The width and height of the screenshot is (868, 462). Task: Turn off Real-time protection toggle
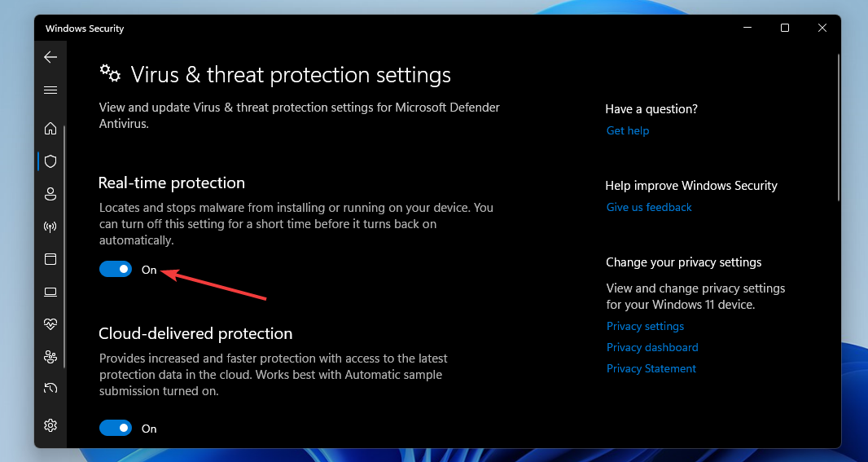116,269
